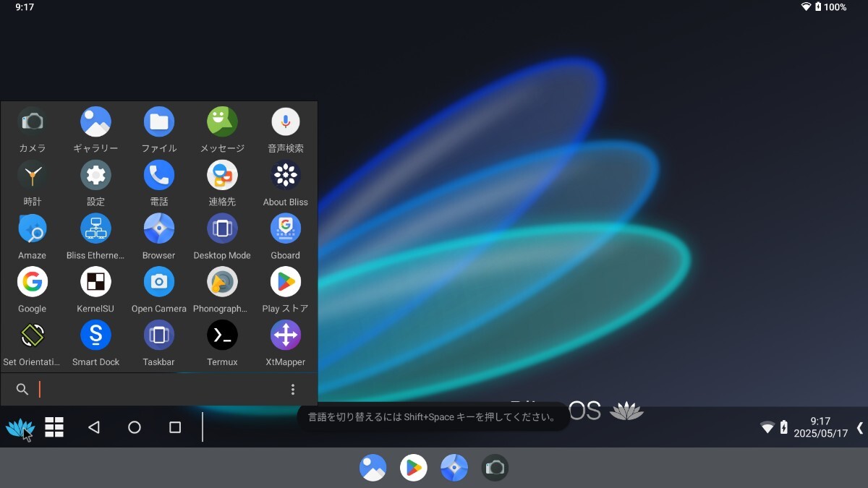This screenshot has width=868, height=488.
Task: Open the Gallery icon in the bottom dock
Action: 373,468
